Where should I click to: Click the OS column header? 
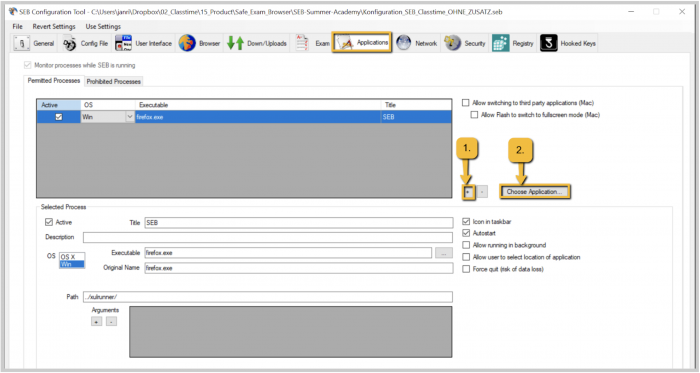click(x=108, y=105)
